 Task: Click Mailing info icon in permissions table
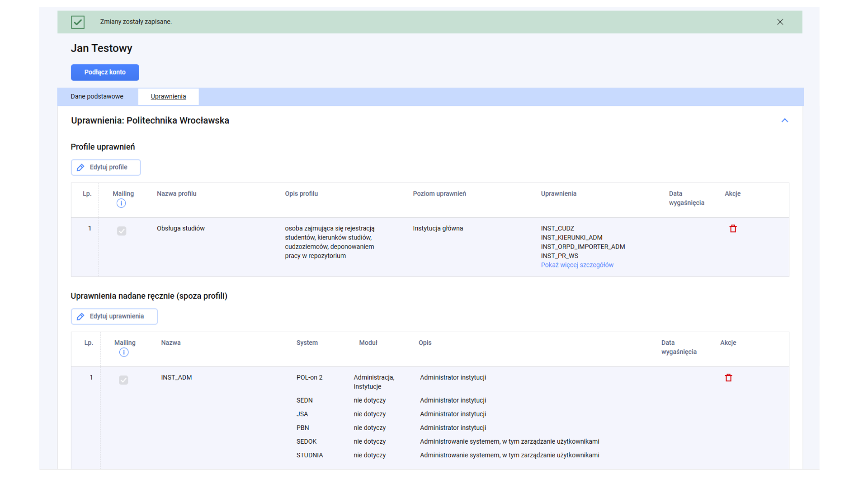(x=123, y=352)
